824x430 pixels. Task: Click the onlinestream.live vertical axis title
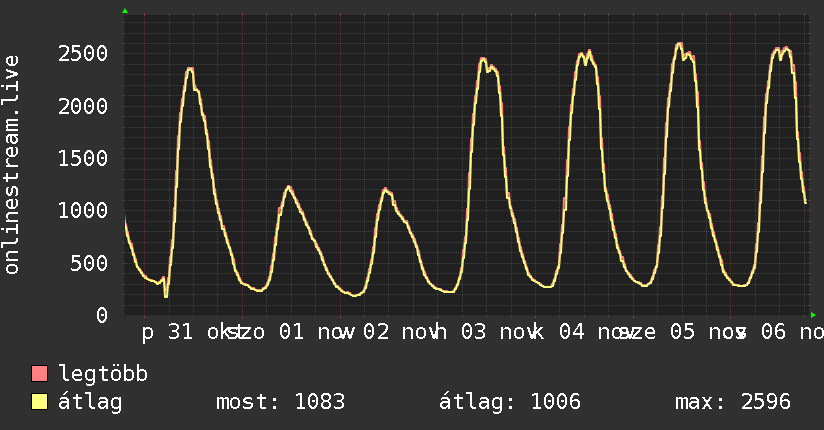point(11,165)
